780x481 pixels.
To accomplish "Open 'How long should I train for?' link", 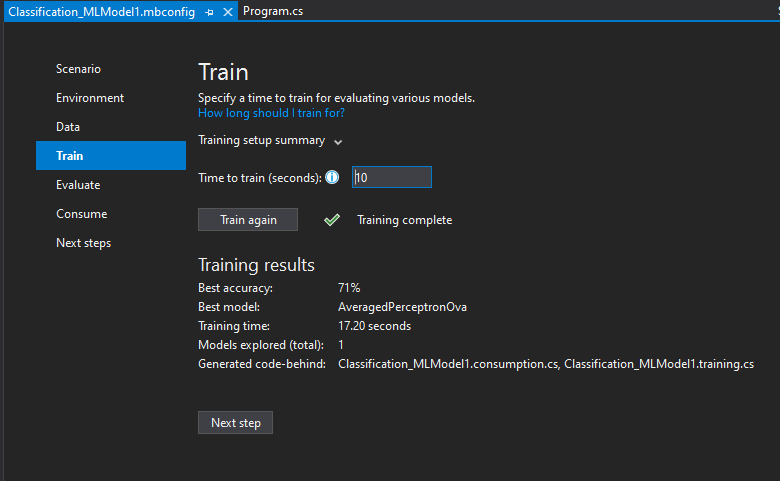I will (271, 113).
